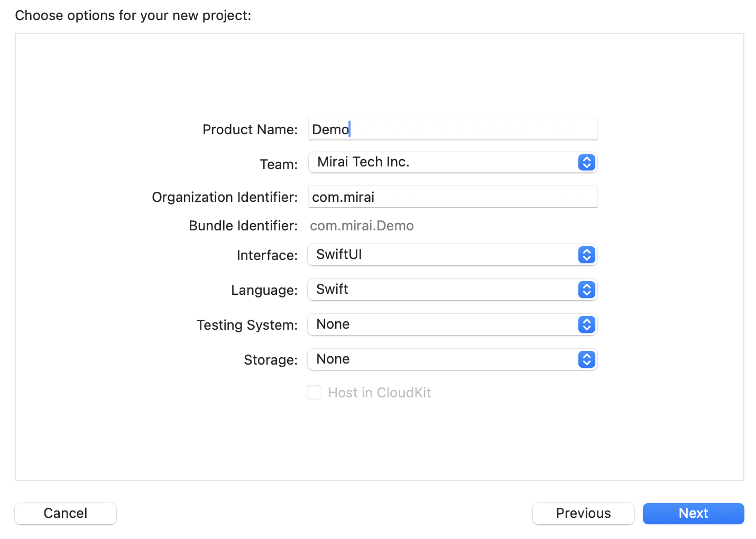Click the Team popup arrows icon
Image resolution: width=756 pixels, height=539 pixels.
(x=587, y=162)
